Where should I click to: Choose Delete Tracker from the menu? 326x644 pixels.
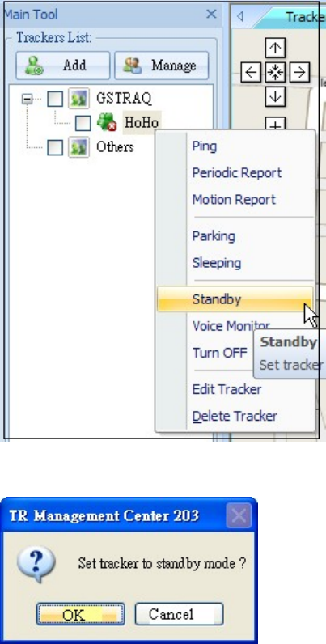[235, 416]
